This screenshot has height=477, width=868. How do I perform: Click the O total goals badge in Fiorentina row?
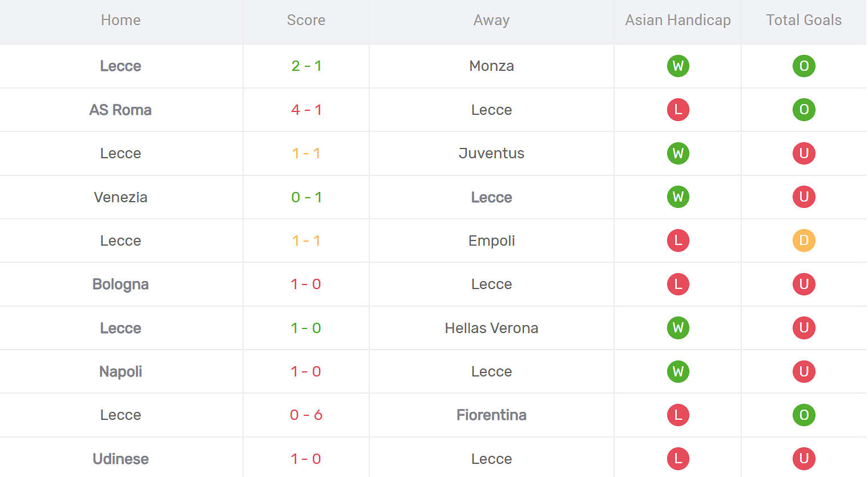(804, 415)
